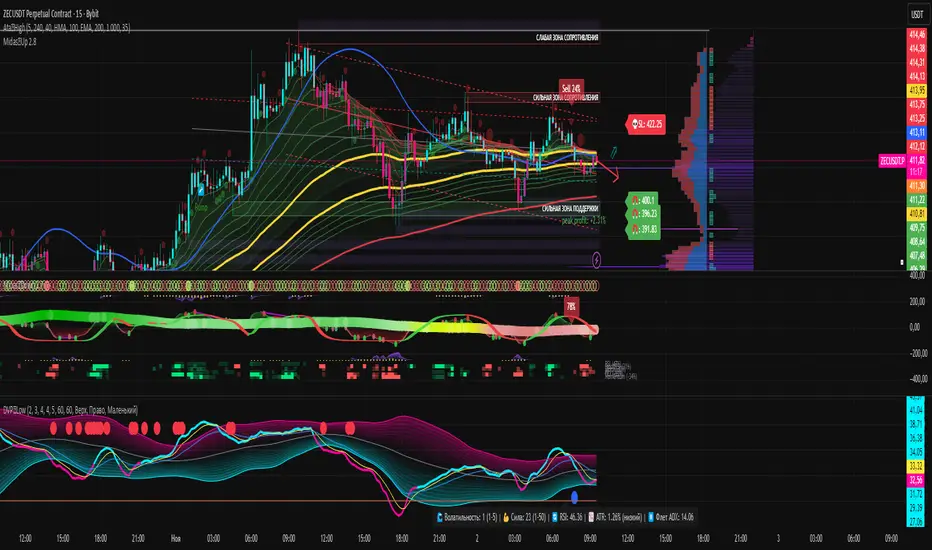This screenshot has width=932, height=550.
Task: Click the green 409,75 price axis label
Action: click(x=917, y=227)
